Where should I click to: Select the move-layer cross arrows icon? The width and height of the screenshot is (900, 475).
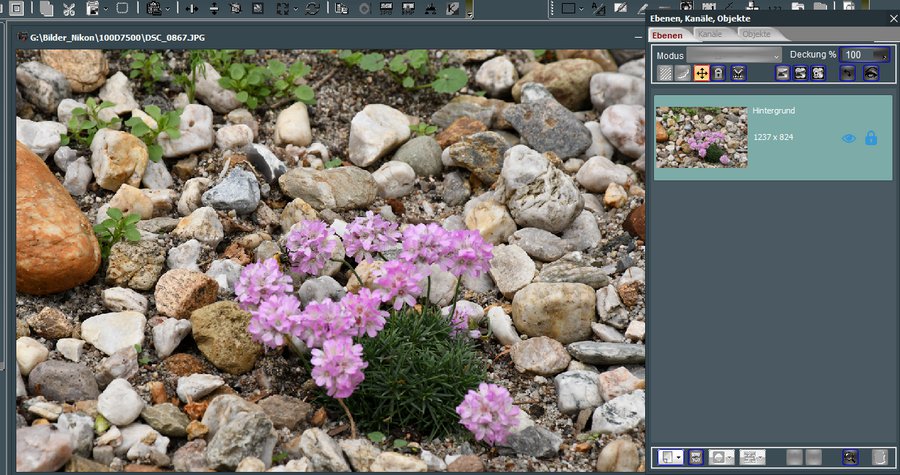[701, 73]
